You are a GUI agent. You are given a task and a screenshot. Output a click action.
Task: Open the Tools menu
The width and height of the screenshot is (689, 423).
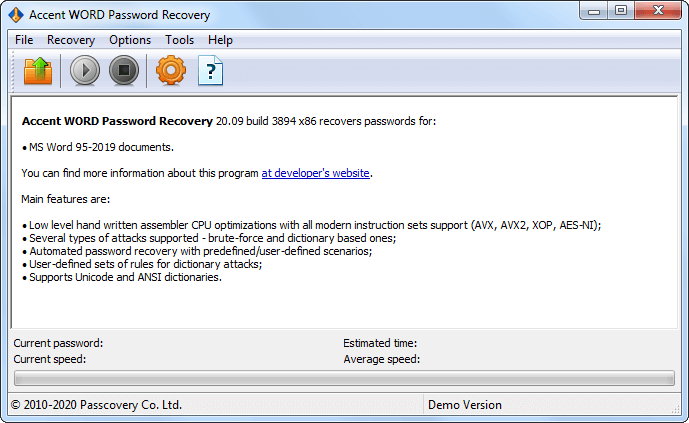coord(179,40)
